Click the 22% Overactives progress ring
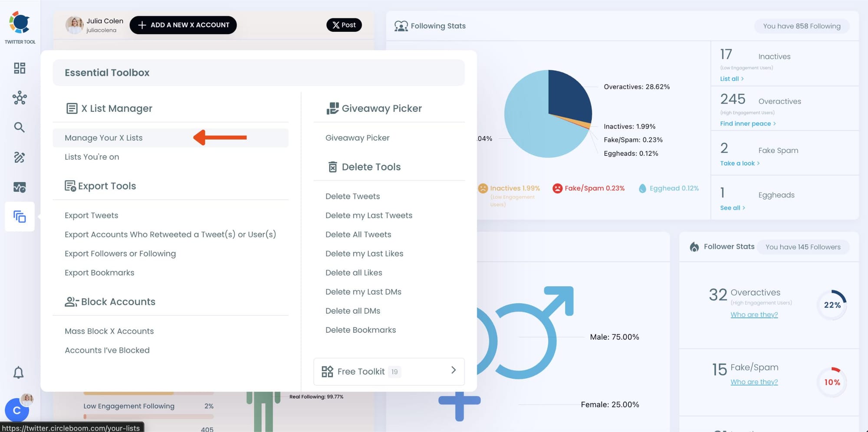868x432 pixels. click(x=832, y=305)
